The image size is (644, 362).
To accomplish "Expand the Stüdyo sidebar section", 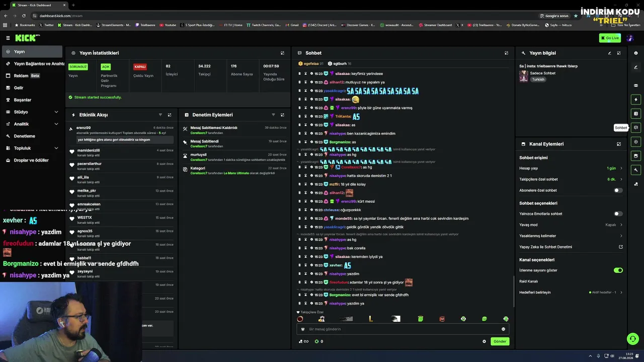I will tap(32, 112).
